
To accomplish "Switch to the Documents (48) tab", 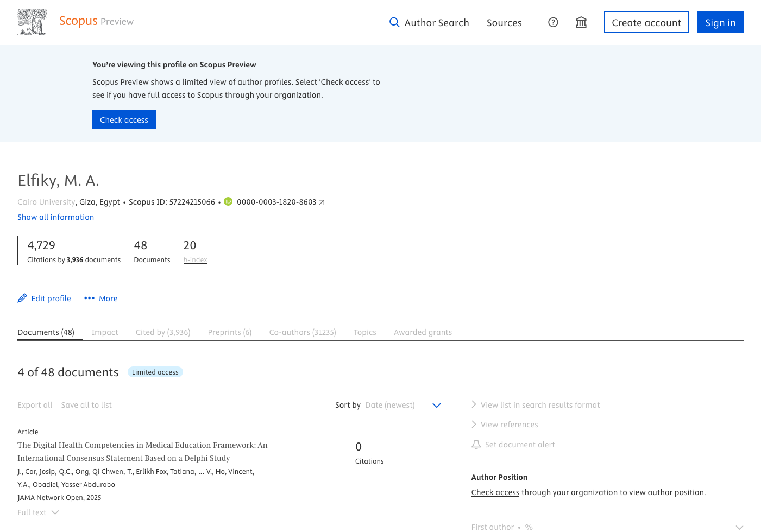I will point(46,332).
